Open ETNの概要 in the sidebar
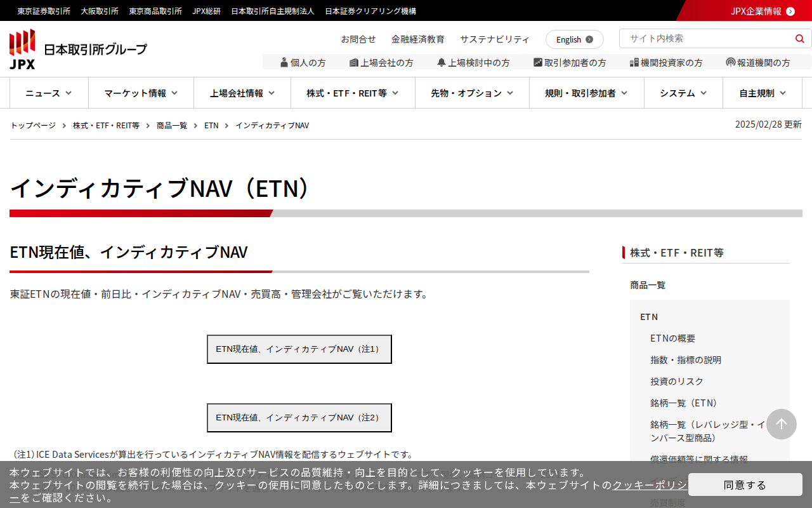This screenshot has width=812, height=508. click(672, 338)
